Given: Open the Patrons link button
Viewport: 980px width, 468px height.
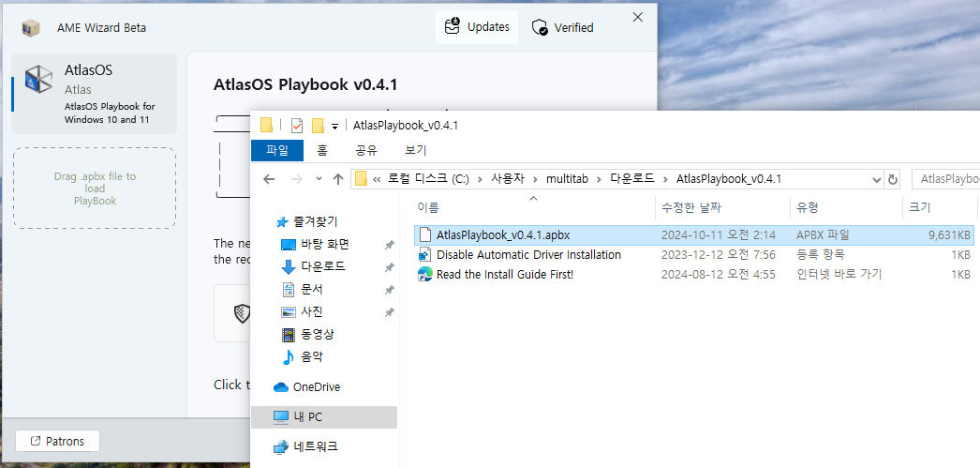Looking at the screenshot, I should [57, 441].
